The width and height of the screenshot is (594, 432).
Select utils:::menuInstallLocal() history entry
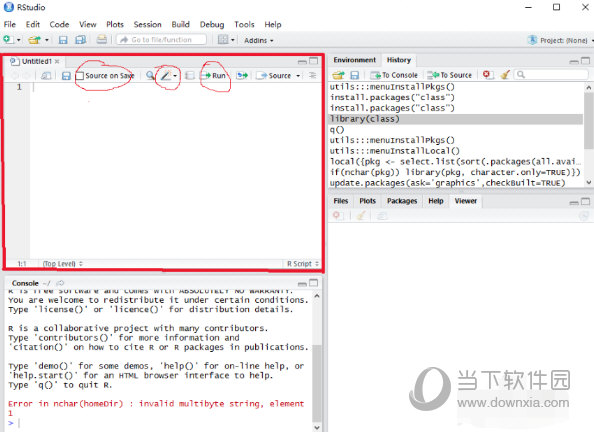[455, 151]
